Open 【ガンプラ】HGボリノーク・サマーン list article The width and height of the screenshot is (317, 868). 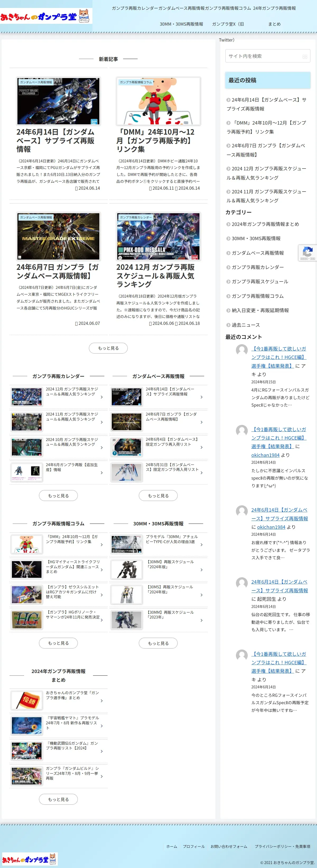click(59, 620)
